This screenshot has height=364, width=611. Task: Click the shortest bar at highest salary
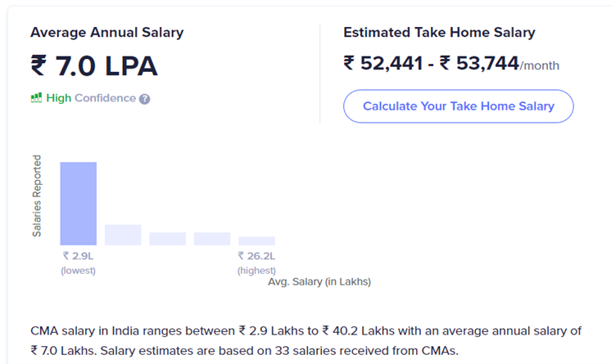point(256,241)
